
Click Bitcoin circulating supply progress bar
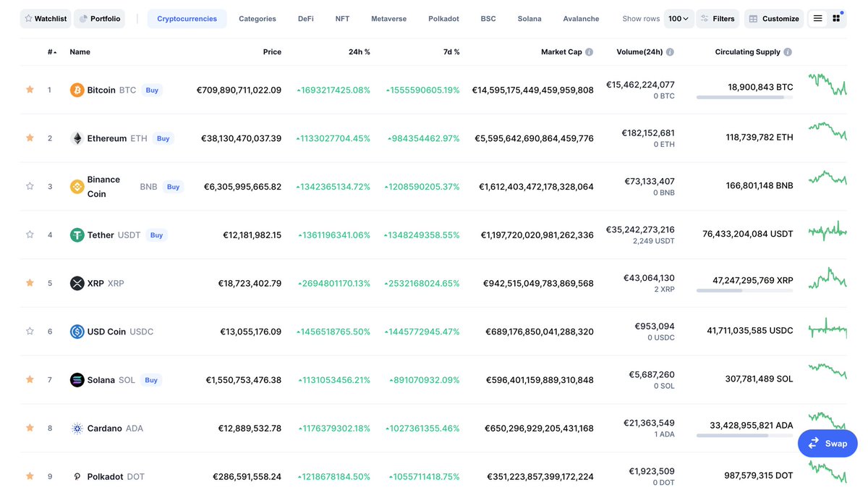pyautogui.click(x=744, y=97)
